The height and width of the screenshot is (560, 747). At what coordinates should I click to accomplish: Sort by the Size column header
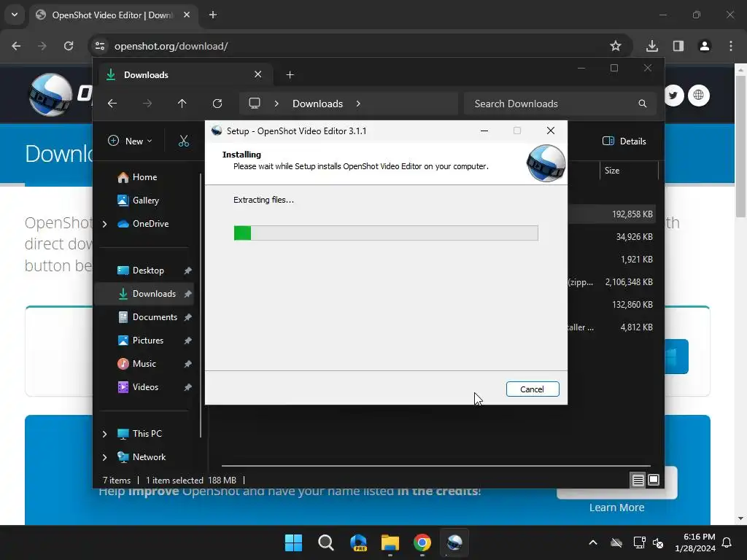(629, 171)
